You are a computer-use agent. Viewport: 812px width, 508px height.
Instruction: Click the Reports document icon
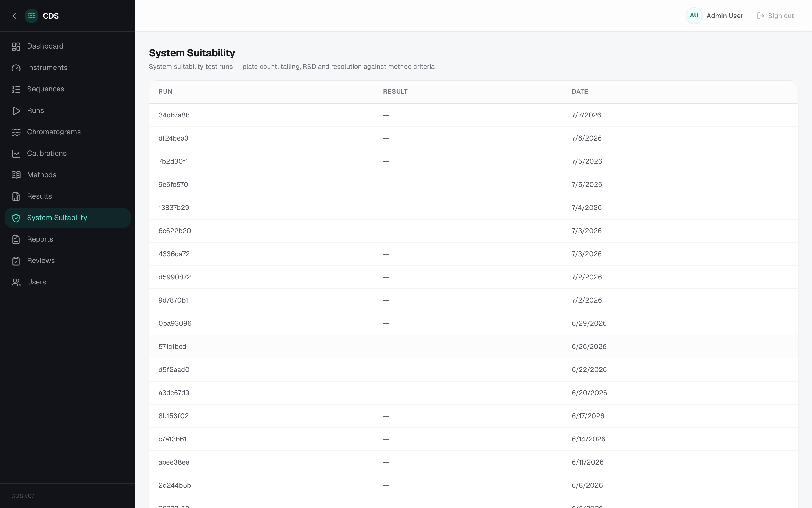point(16,240)
